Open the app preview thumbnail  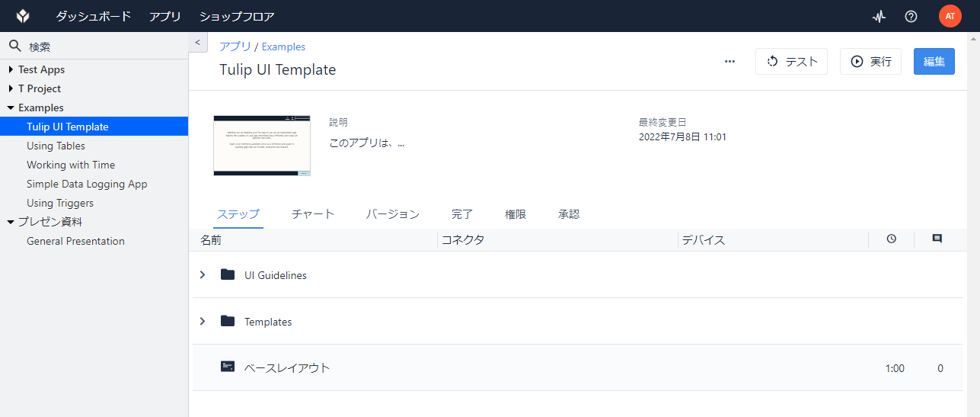[x=262, y=146]
